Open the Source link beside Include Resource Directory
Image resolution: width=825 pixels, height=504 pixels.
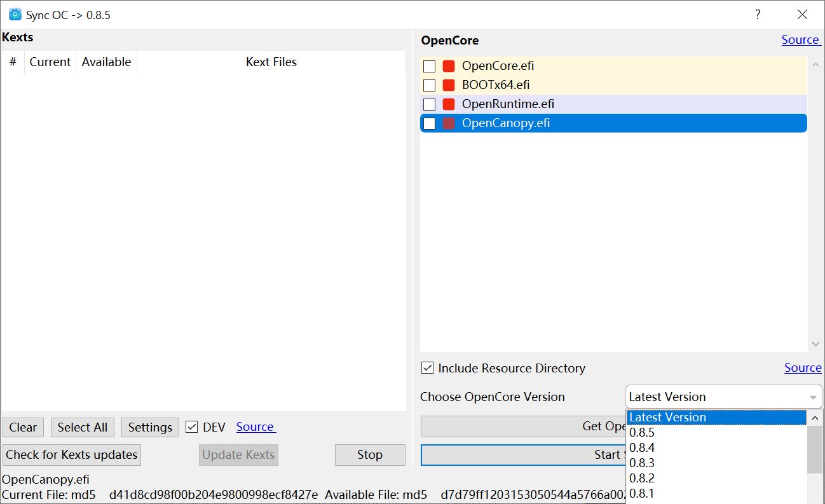(x=803, y=368)
